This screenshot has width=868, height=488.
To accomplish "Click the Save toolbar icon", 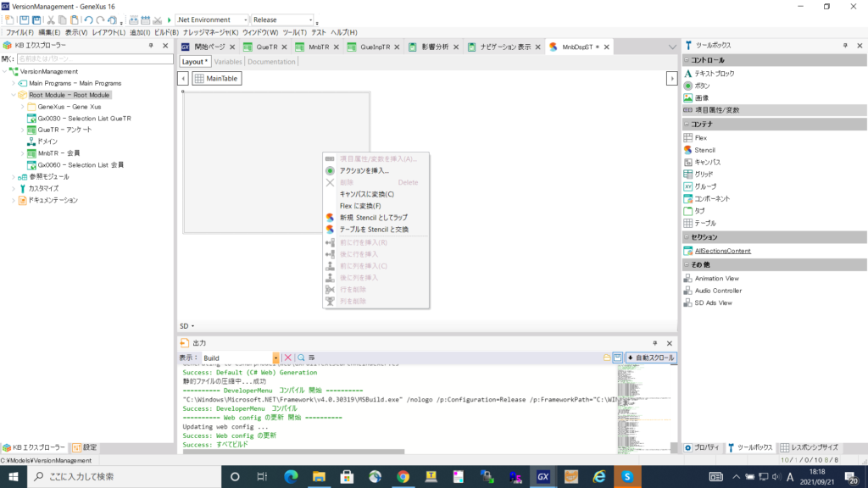I will [x=24, y=20].
